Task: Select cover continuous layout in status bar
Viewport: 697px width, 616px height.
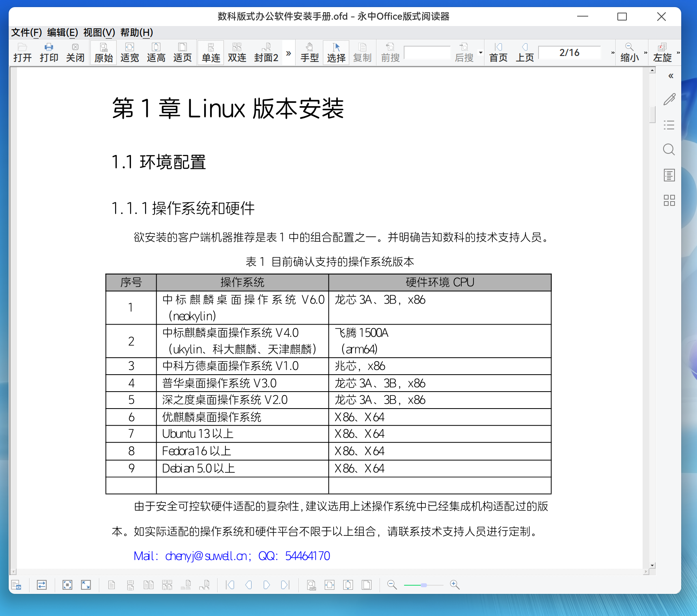Action: tap(204, 585)
